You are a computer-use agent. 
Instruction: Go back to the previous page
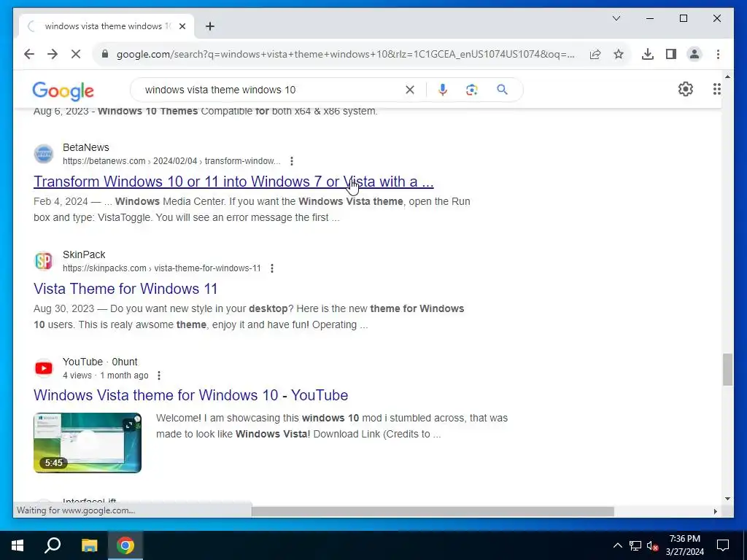tap(29, 54)
